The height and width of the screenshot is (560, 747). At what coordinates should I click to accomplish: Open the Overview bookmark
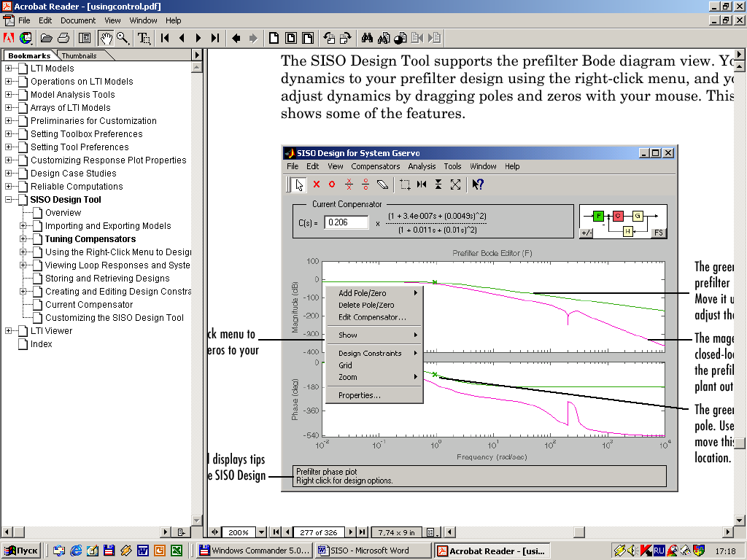pyautogui.click(x=63, y=213)
